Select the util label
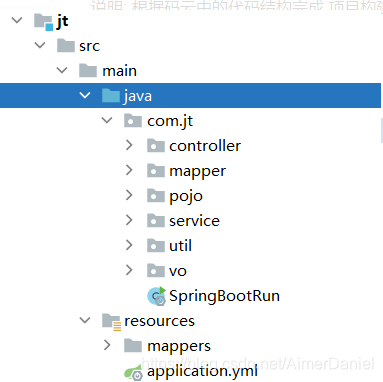The height and width of the screenshot is (382, 383). click(180, 246)
